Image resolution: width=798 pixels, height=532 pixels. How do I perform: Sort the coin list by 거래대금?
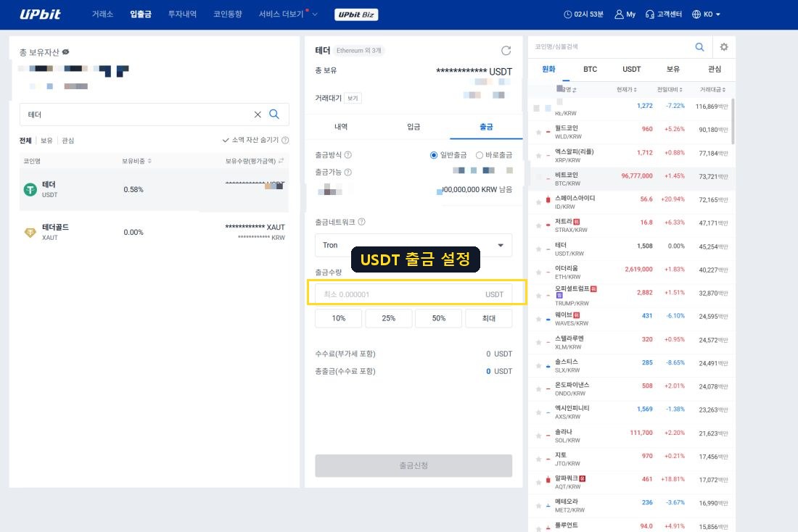712,90
